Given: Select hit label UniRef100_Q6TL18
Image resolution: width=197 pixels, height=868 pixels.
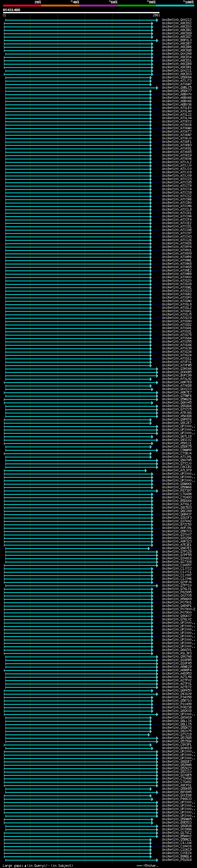Looking at the screenshot, I should 177,436.
